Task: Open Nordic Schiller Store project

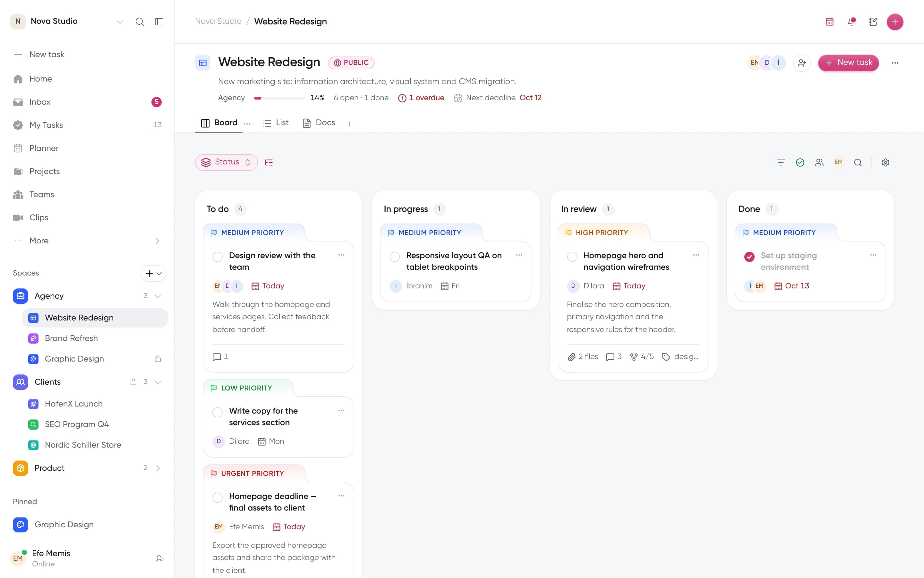Action: pos(95,445)
